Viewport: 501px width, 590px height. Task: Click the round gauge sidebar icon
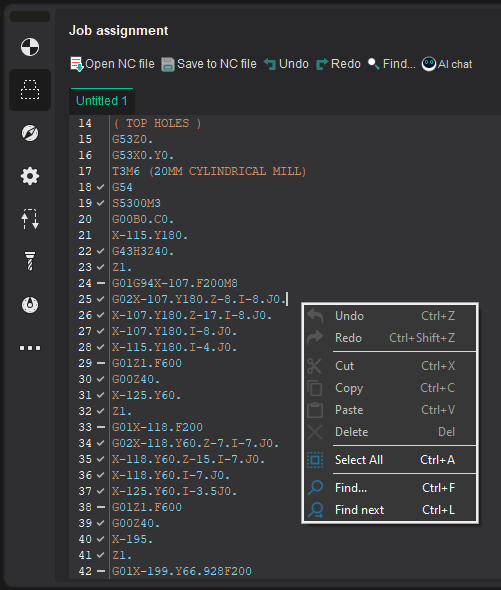(30, 305)
